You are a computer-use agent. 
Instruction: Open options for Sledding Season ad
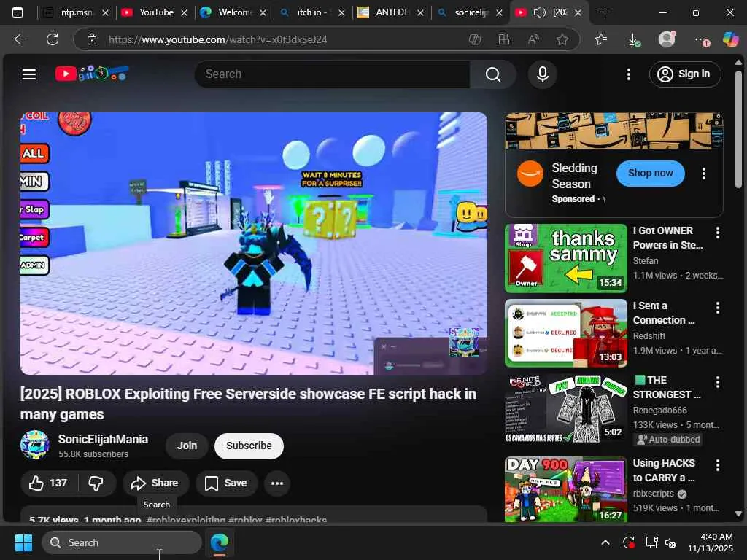point(704,174)
